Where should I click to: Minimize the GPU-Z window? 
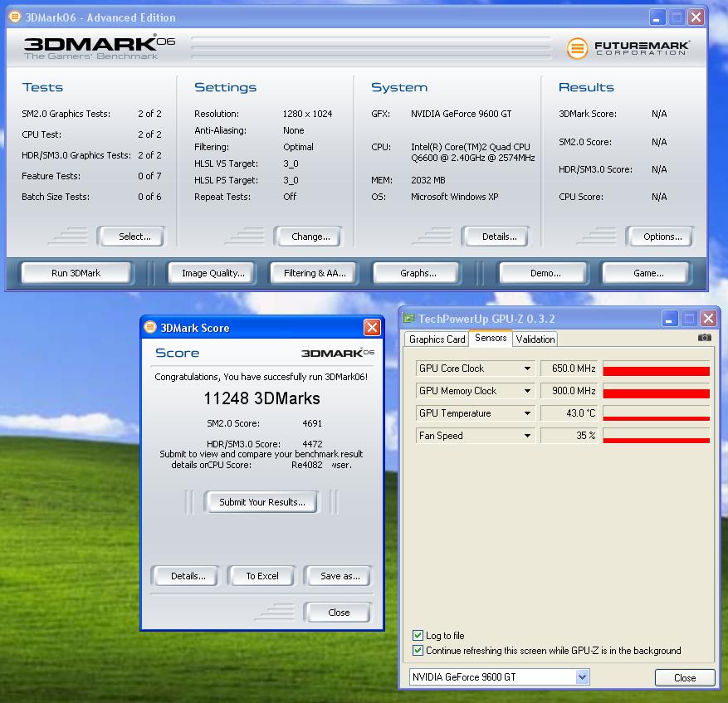point(669,318)
